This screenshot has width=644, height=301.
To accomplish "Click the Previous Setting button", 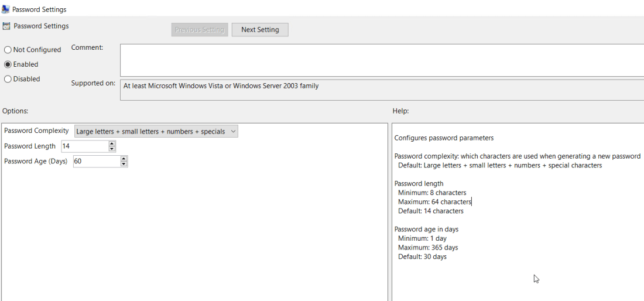I will 200,29.
